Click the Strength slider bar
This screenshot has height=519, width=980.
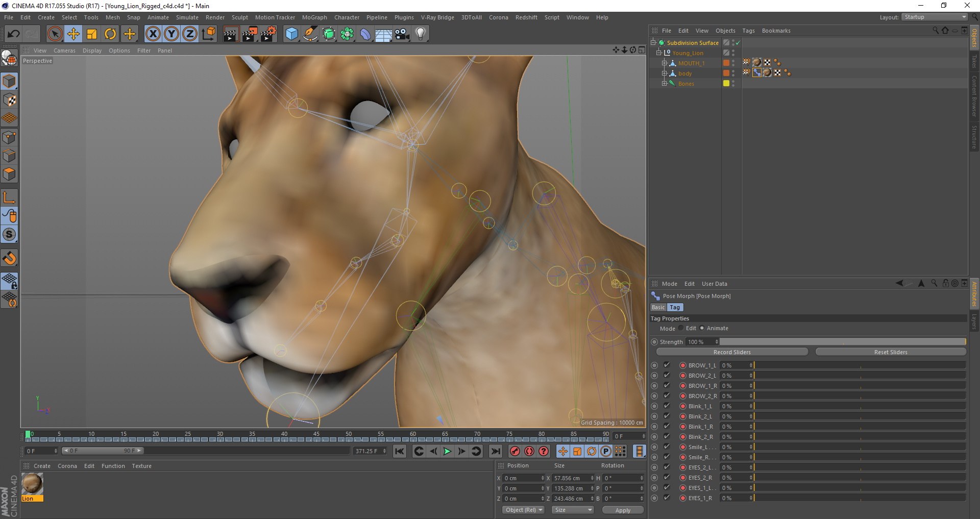tap(843, 342)
